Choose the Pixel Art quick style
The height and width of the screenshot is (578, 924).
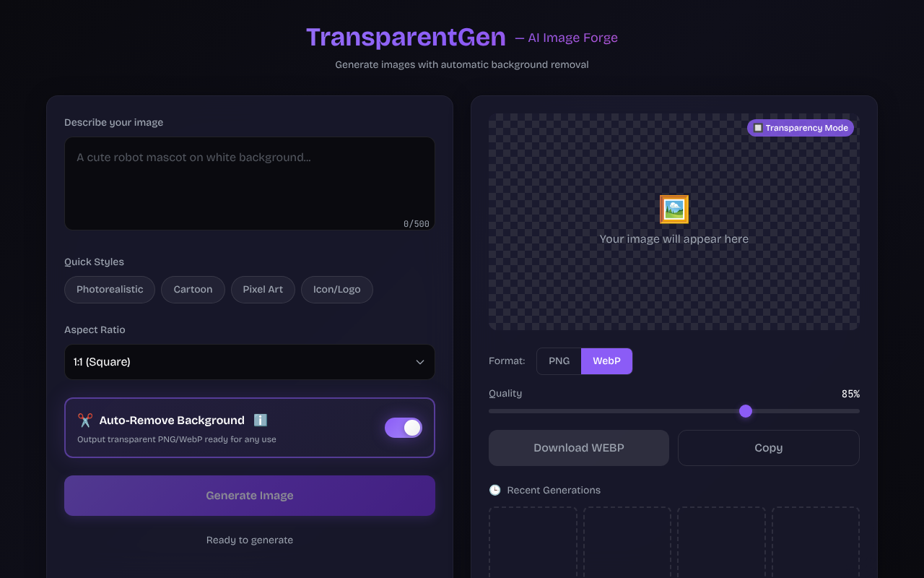(263, 289)
